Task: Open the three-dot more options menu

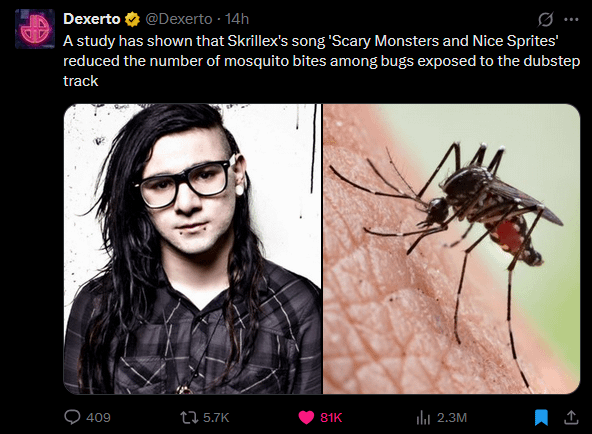Action: click(571, 19)
